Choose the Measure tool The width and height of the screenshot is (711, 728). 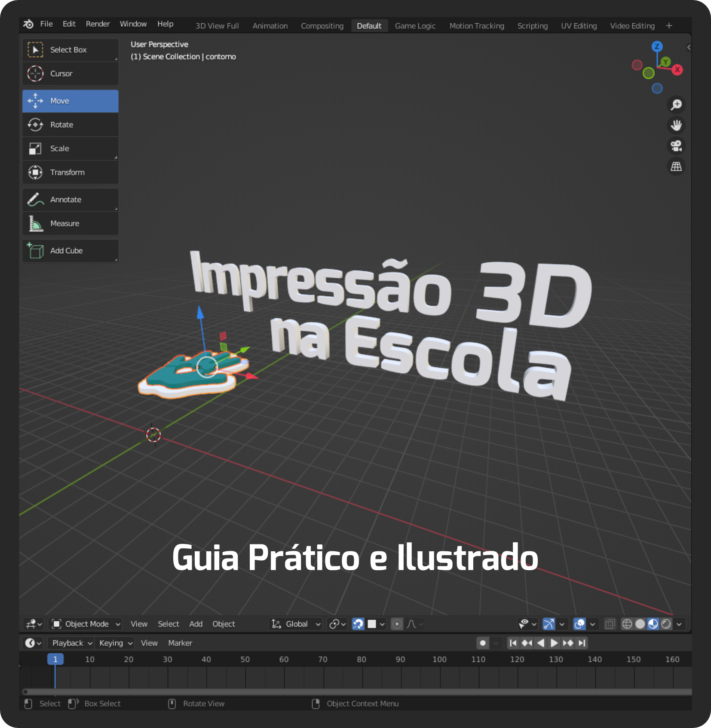pos(70,224)
